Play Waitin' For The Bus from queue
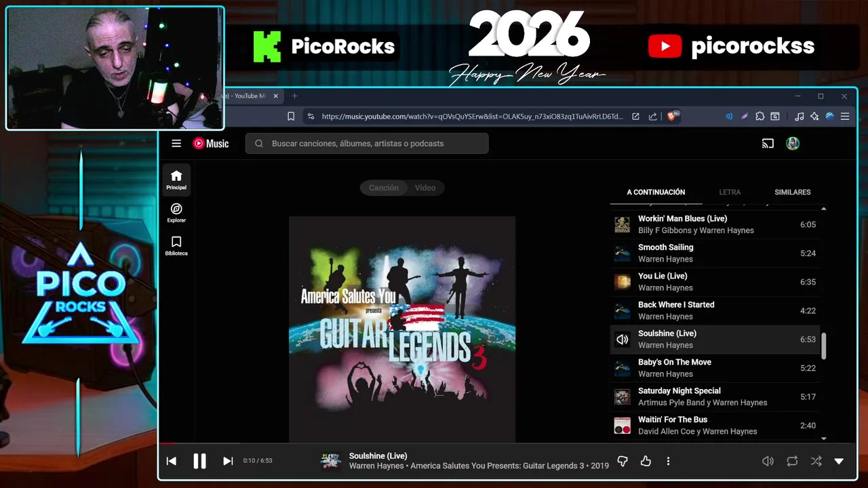The image size is (868, 488). coord(715,425)
